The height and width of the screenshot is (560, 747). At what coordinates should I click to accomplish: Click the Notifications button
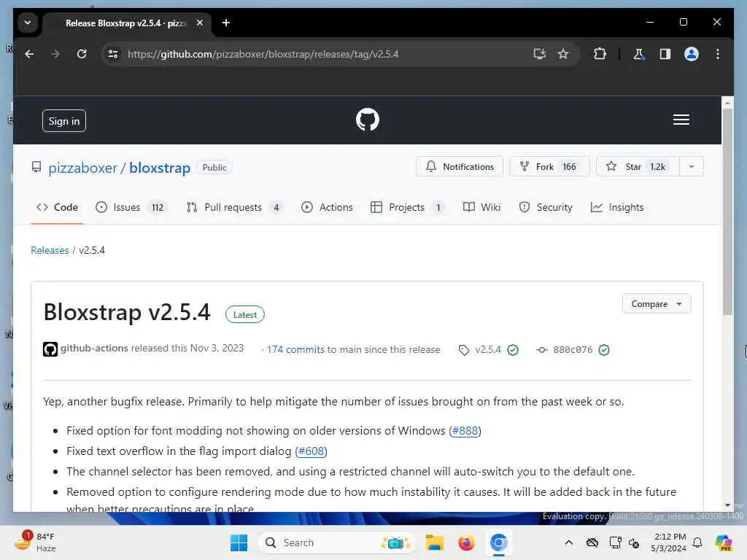pos(460,167)
